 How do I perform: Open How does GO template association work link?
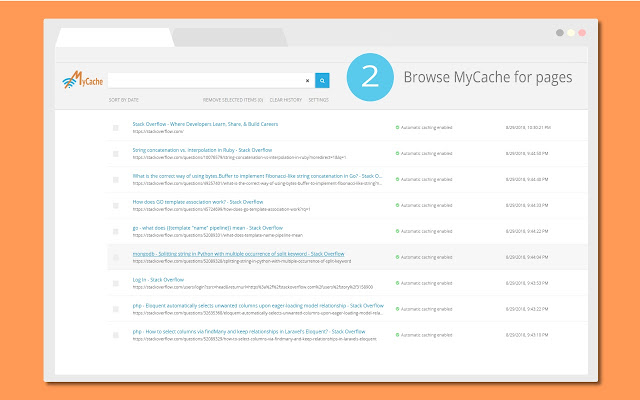point(198,202)
